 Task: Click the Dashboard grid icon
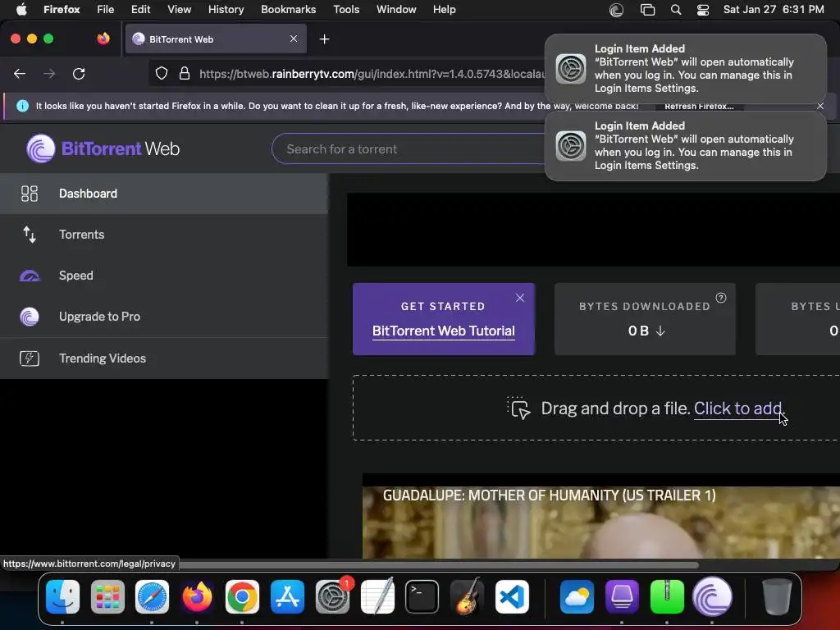pos(30,194)
